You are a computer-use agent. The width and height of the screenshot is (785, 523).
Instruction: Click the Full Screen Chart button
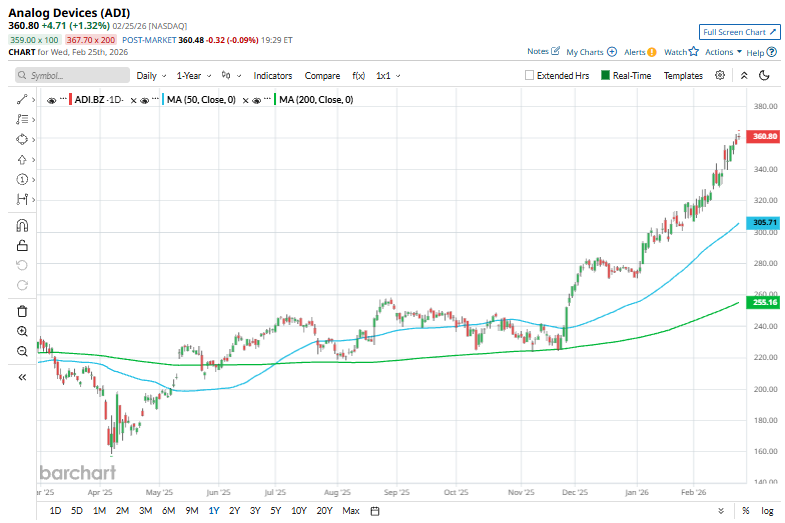(739, 32)
